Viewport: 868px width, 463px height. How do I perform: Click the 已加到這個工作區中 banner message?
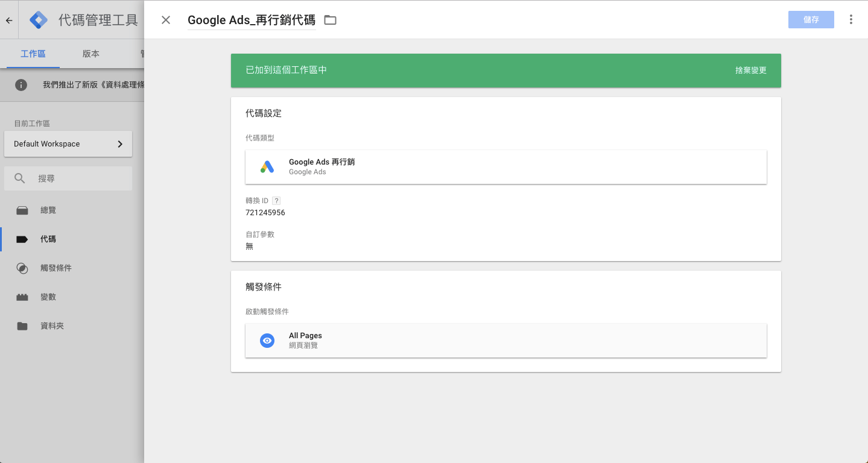click(287, 70)
